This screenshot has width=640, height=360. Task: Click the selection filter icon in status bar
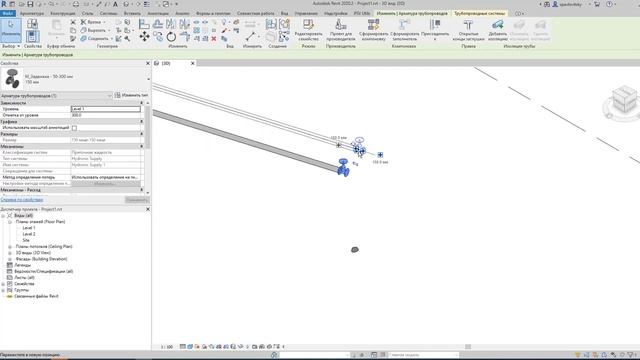(x=631, y=355)
